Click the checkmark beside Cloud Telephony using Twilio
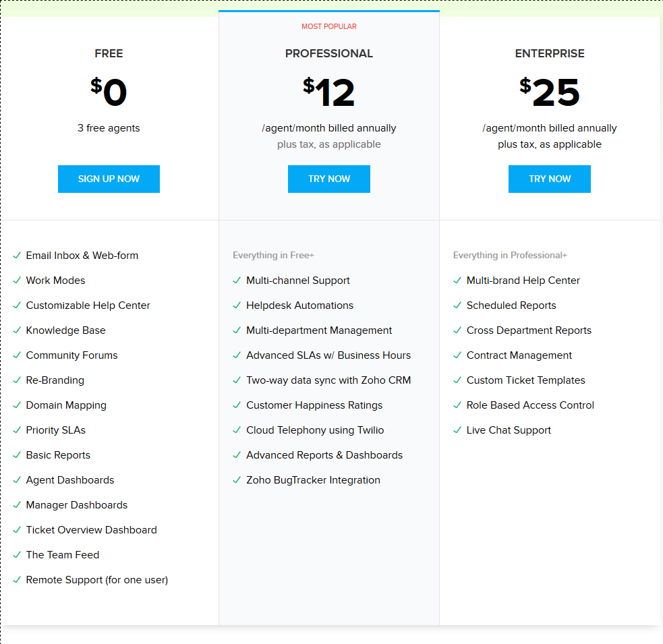Viewport: 663px width, 644px height. coord(237,430)
